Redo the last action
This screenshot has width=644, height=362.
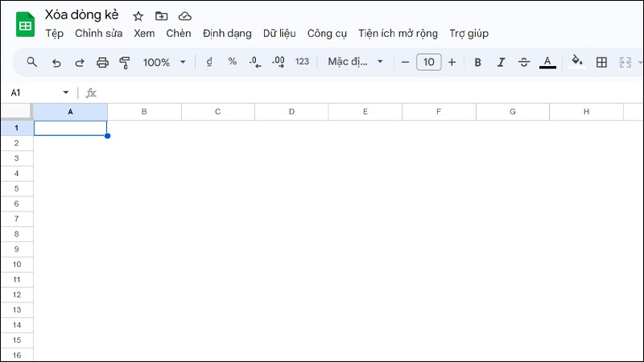click(x=79, y=63)
